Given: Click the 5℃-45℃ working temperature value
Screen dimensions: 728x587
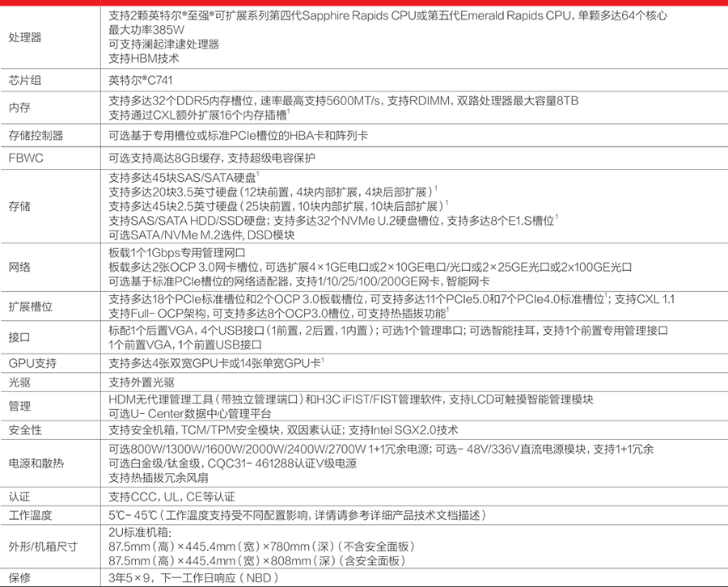Looking at the screenshot, I should (298, 515).
